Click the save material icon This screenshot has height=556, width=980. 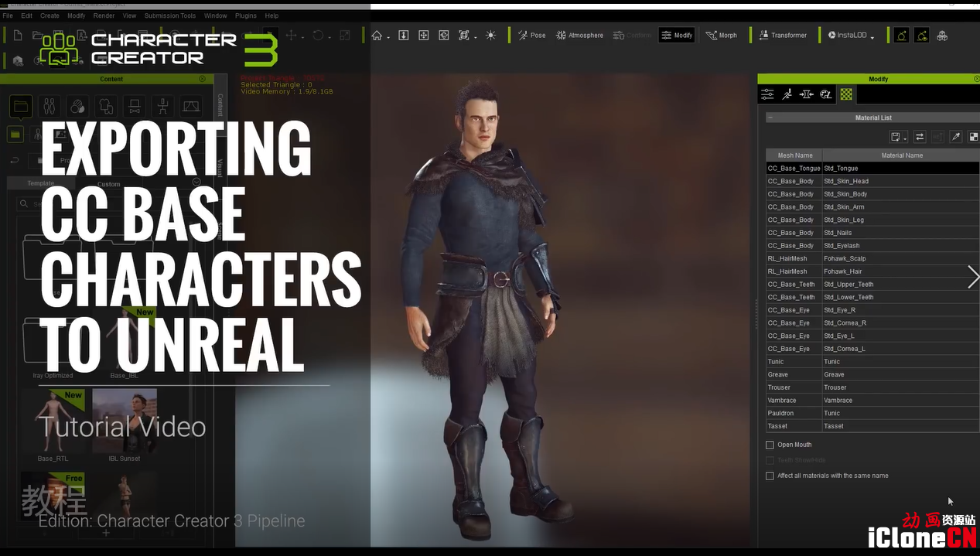coord(895,137)
